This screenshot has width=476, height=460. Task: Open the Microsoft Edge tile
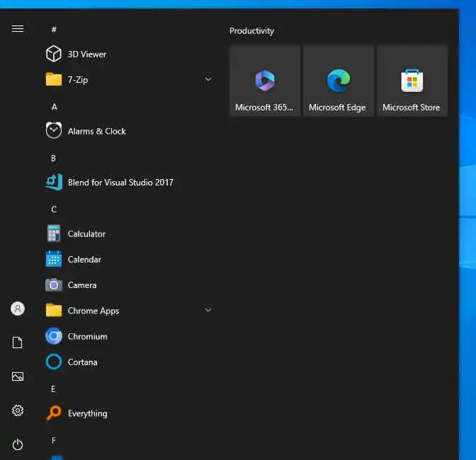click(339, 81)
